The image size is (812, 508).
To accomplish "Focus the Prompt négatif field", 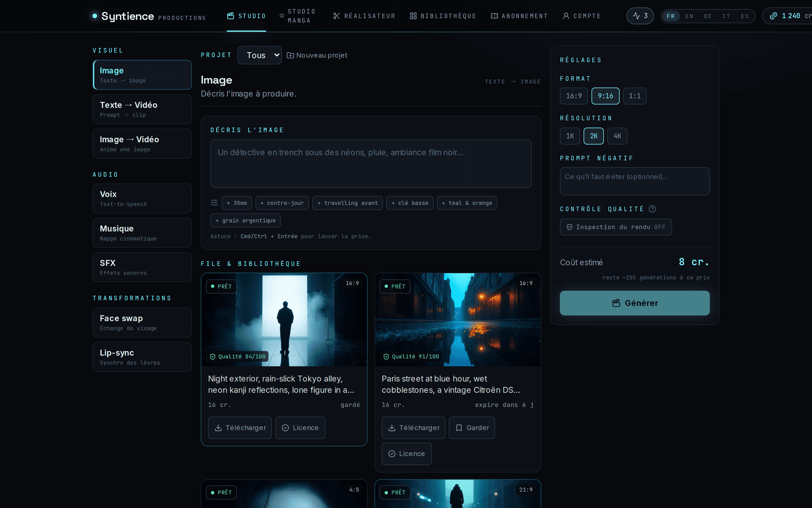I will [635, 181].
